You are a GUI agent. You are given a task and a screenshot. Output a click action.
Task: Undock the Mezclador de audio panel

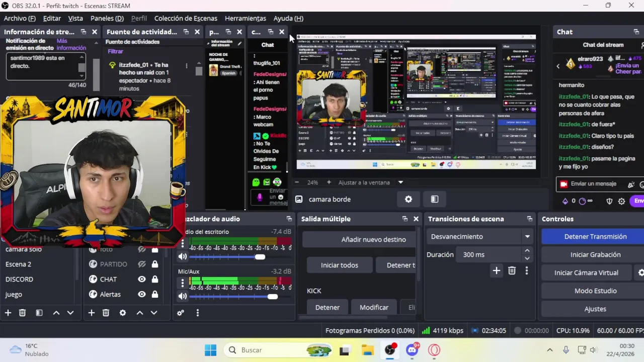289,219
